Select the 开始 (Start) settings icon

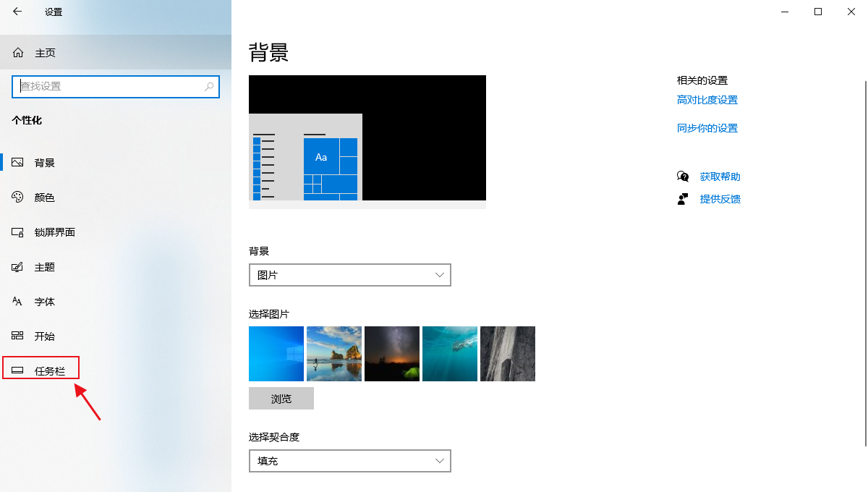[x=18, y=336]
